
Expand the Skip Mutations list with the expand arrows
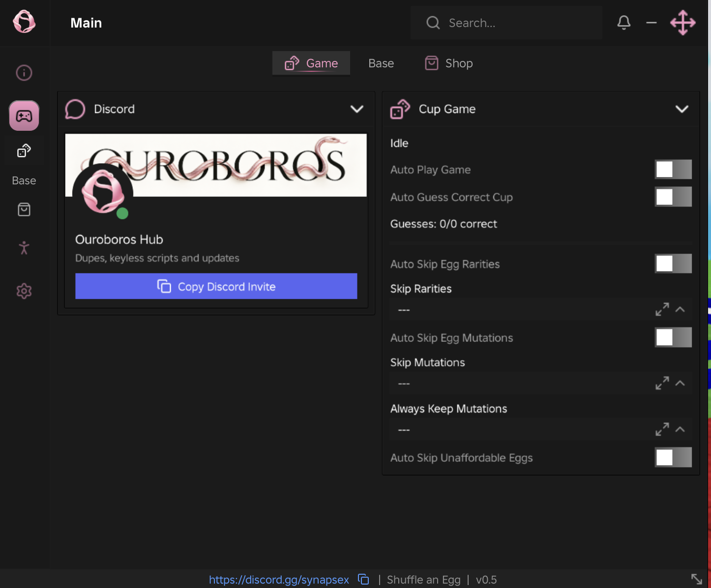[x=662, y=383]
